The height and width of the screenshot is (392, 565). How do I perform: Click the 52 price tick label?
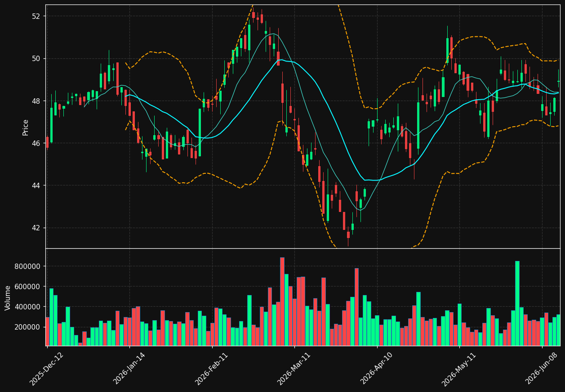click(x=36, y=16)
